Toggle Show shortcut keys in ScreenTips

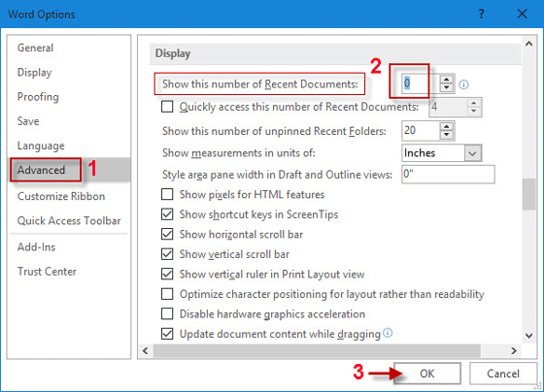point(167,214)
